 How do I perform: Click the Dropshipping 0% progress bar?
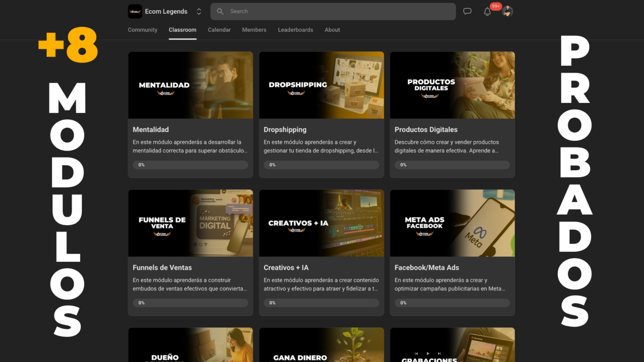click(x=322, y=165)
